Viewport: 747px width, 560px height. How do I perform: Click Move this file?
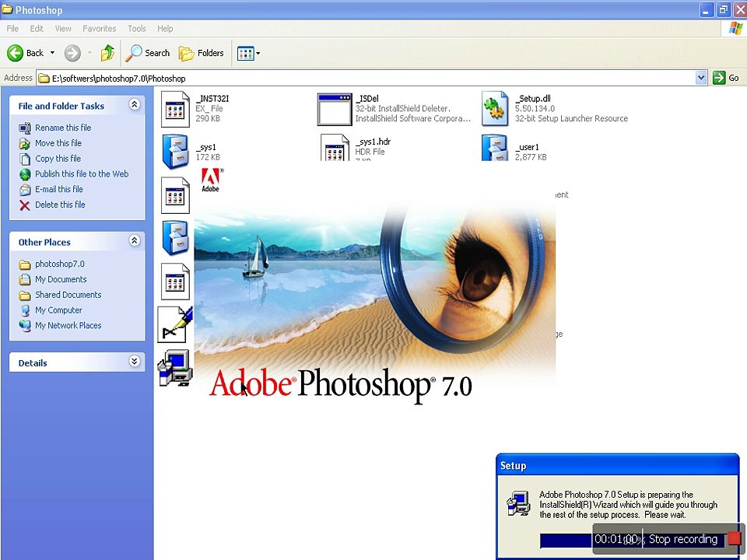(58, 143)
